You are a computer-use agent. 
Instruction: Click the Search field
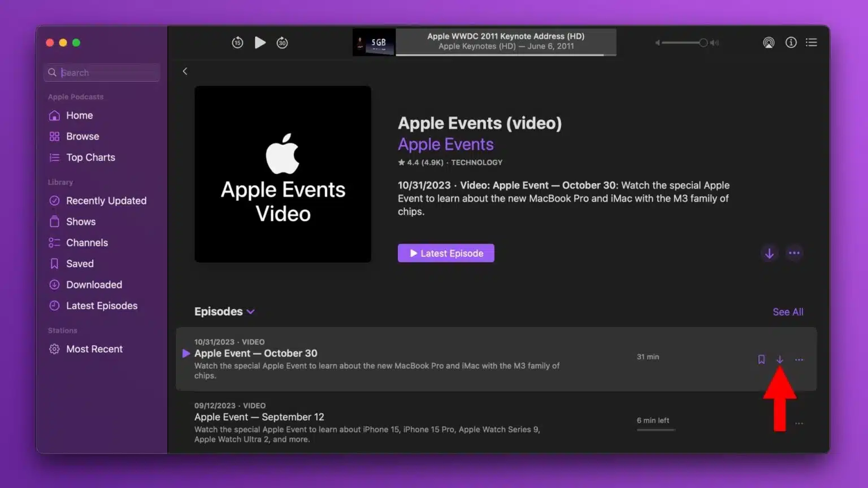pos(102,72)
